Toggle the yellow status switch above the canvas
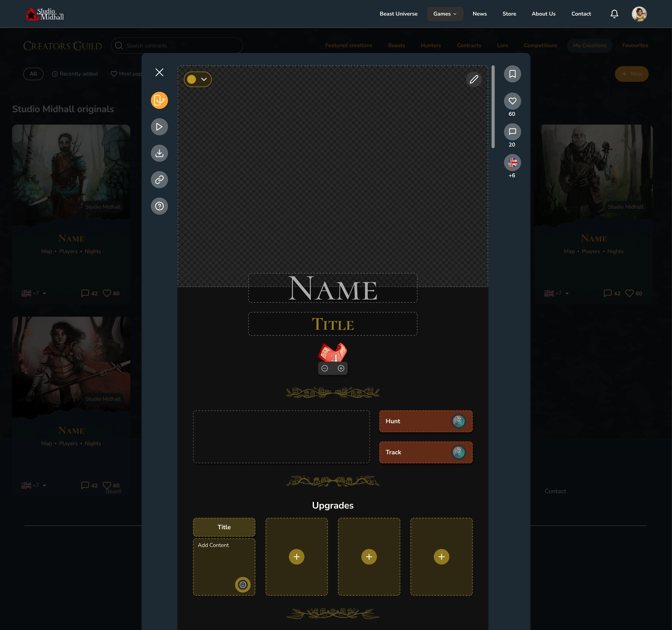 191,79
